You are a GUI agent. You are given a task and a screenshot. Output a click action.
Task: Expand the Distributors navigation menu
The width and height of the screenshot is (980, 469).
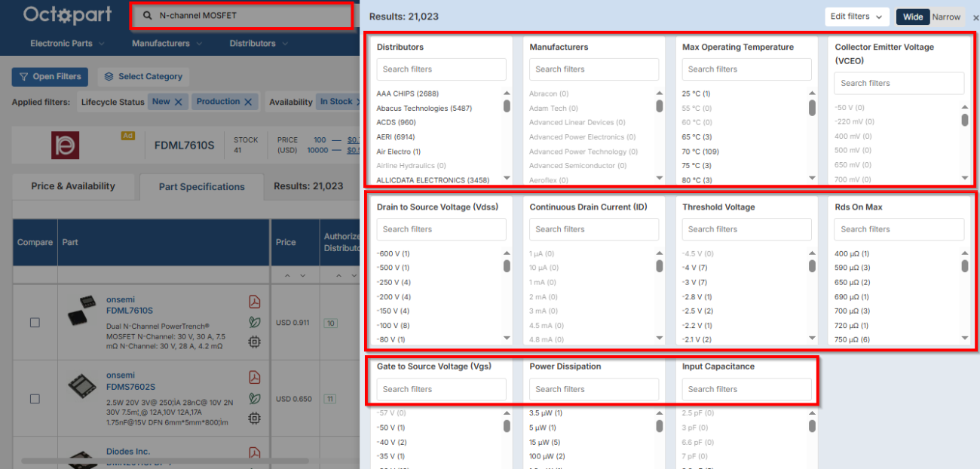[258, 44]
